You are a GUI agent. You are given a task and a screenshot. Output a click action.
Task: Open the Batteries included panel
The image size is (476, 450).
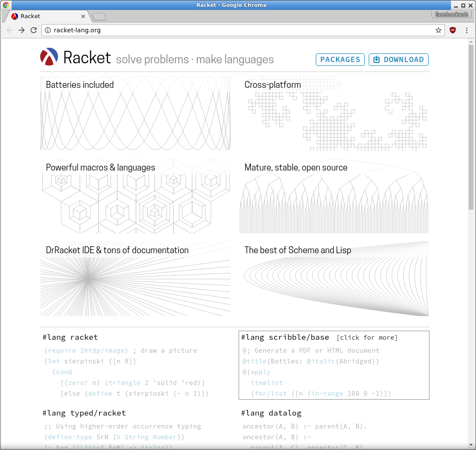135,113
